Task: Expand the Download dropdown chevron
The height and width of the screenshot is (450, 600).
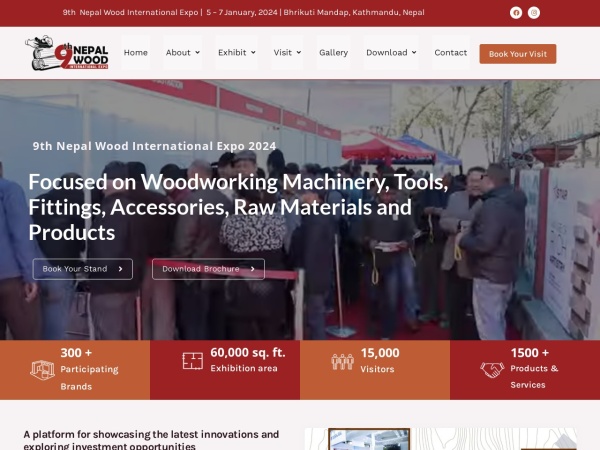Action: pyautogui.click(x=414, y=53)
